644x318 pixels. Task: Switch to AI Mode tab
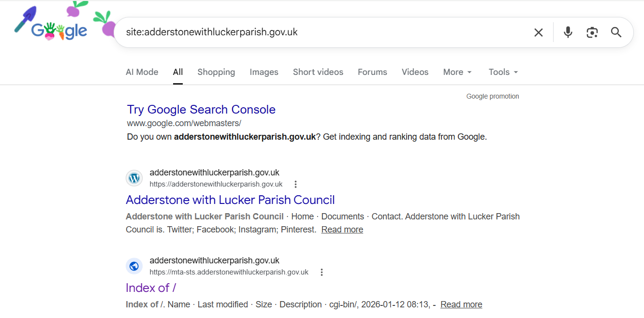click(142, 72)
